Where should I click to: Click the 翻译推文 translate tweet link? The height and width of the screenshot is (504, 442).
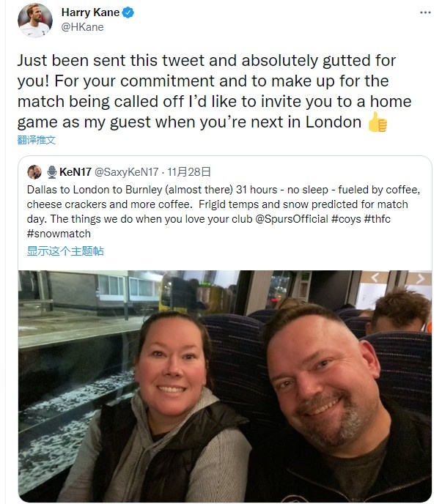pos(37,140)
